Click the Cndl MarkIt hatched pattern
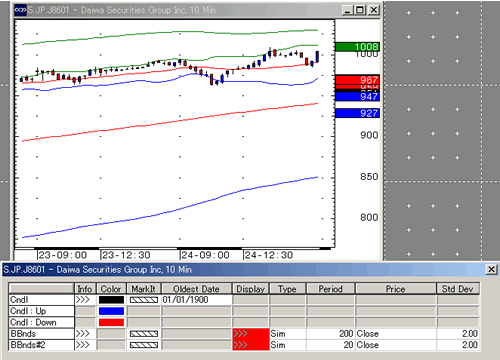The width and height of the screenshot is (500, 360). tap(144, 300)
